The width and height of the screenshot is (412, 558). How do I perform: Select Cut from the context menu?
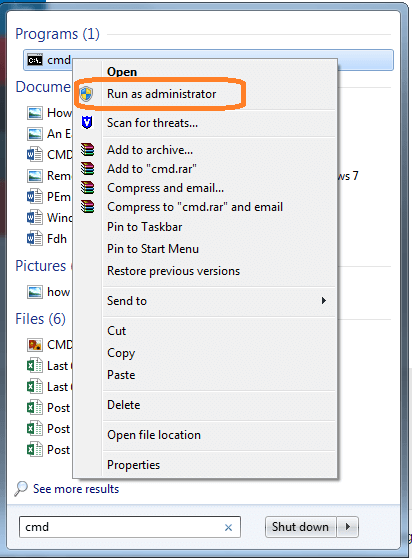117,331
